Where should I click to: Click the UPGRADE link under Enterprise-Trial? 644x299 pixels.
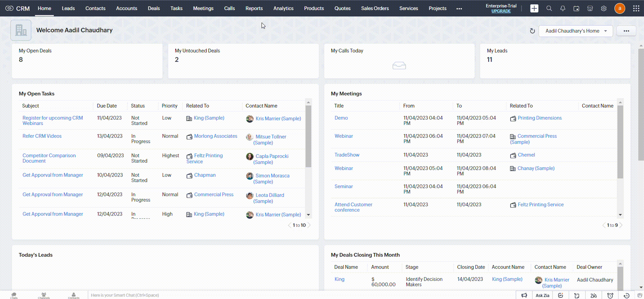501,11
